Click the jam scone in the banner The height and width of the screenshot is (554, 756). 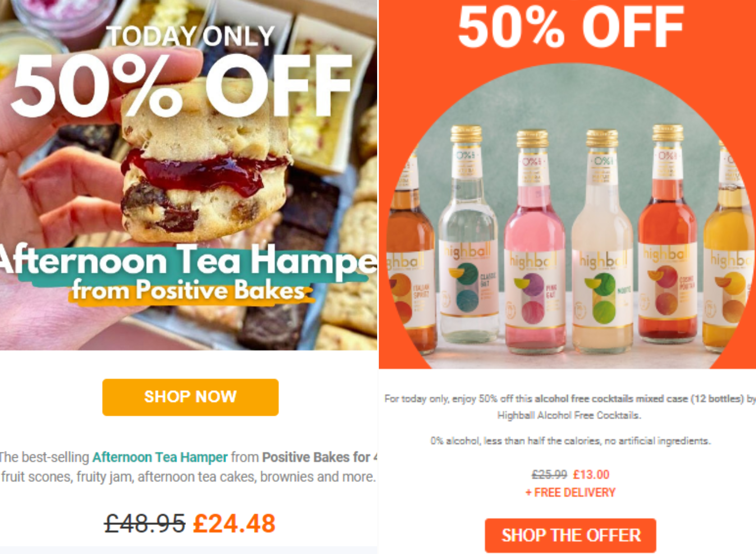coord(205,161)
